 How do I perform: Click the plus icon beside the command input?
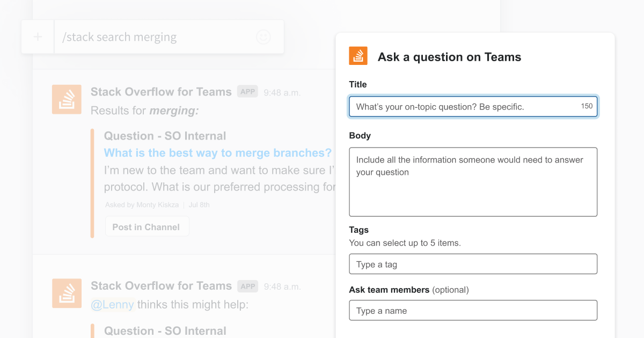38,36
